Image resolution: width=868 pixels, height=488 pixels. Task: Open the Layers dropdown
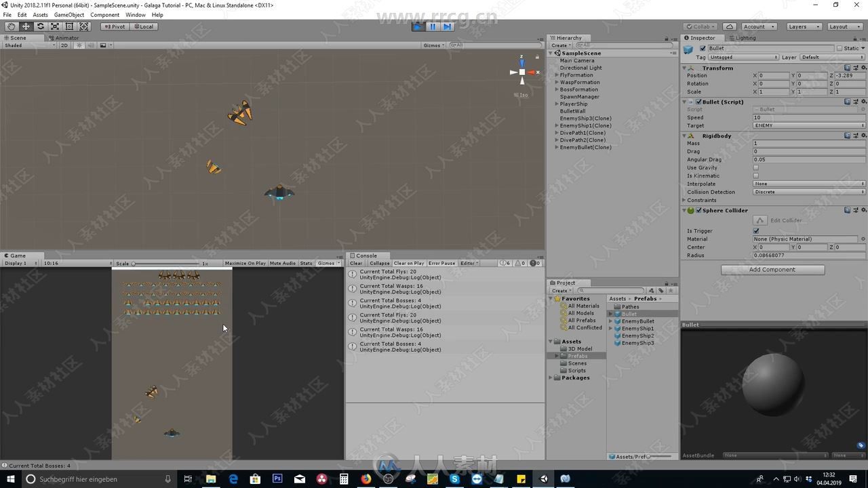click(804, 26)
